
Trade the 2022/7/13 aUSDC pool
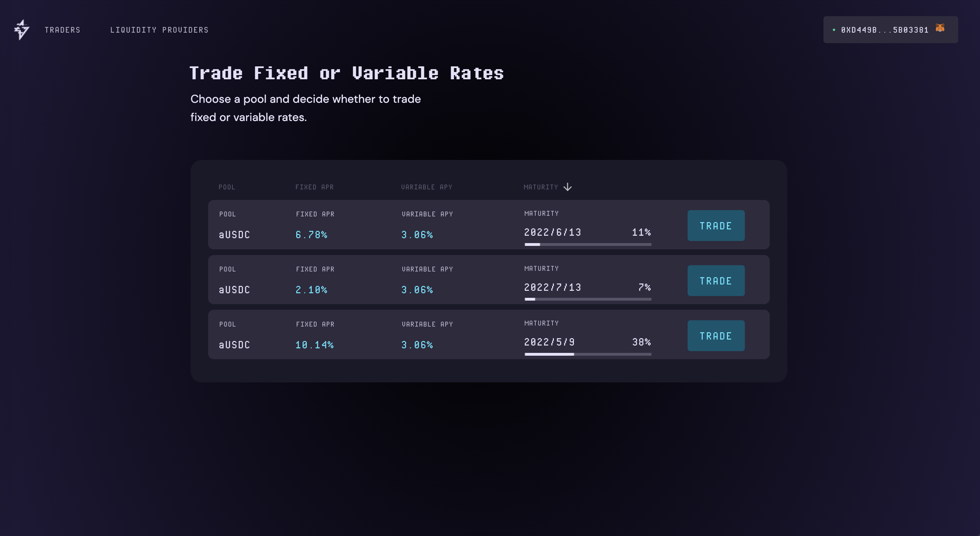716,281
